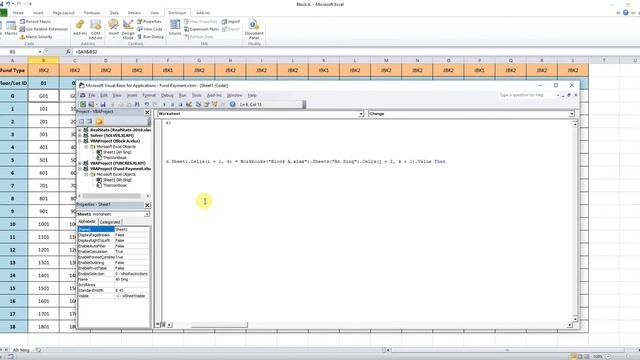Click the 'Type a question for help' box
Image resolution: width=640 pixels, height=360 pixels.
pyautogui.click(x=526, y=95)
